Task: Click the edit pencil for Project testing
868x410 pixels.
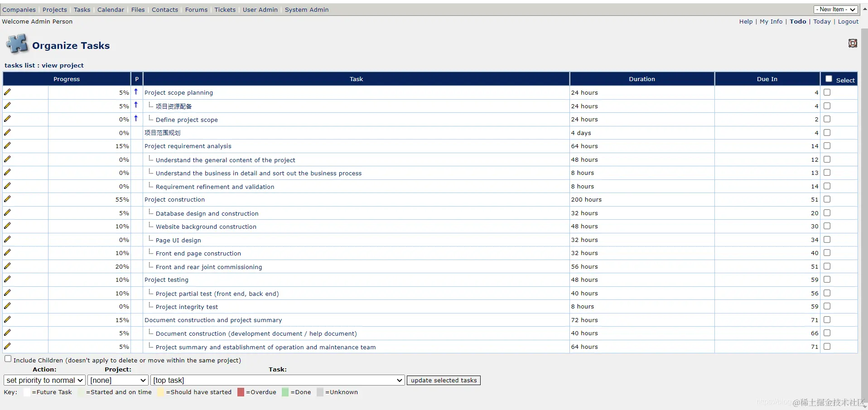Action: 7,279
